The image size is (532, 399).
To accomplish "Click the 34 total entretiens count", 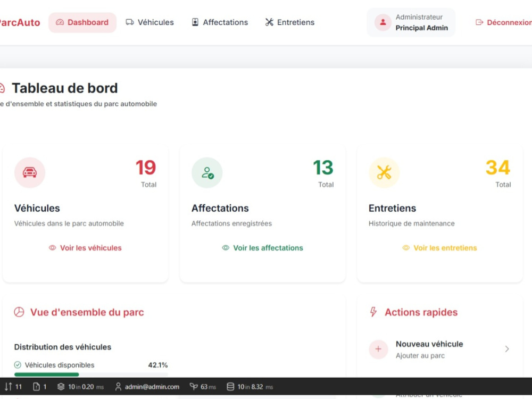I will point(498,168).
